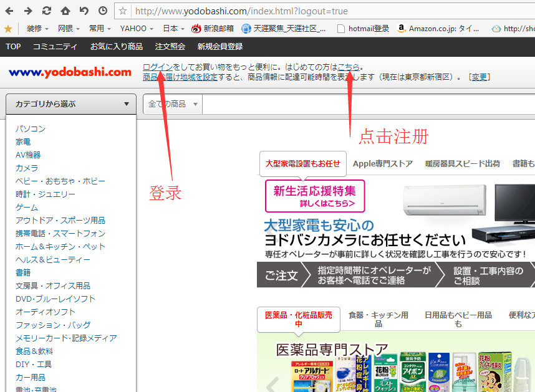Open the Amazon.co.jp bookmark
The width and height of the screenshot is (535, 392).
pyautogui.click(x=438, y=29)
